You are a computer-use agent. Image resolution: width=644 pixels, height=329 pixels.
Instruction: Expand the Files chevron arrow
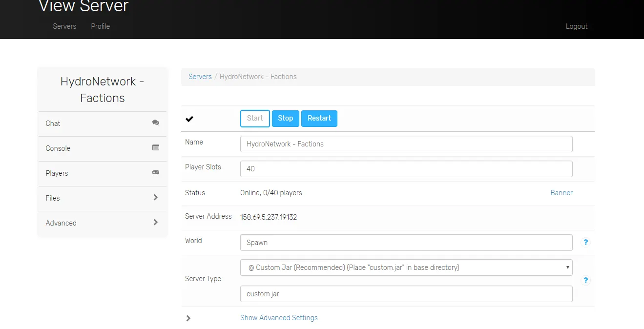click(156, 197)
